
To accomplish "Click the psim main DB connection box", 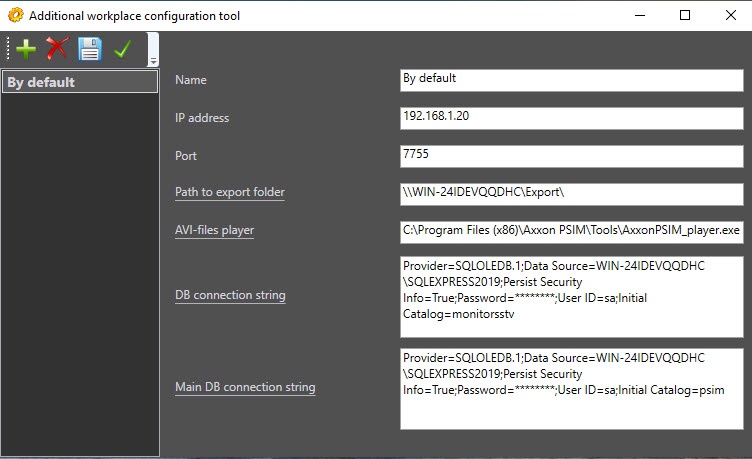I will pos(571,388).
